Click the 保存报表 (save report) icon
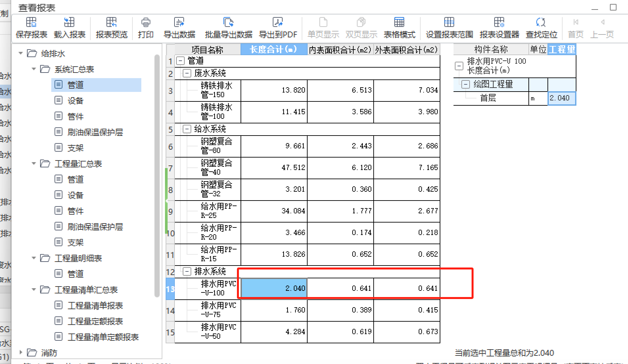628x364 pixels. coord(31,22)
